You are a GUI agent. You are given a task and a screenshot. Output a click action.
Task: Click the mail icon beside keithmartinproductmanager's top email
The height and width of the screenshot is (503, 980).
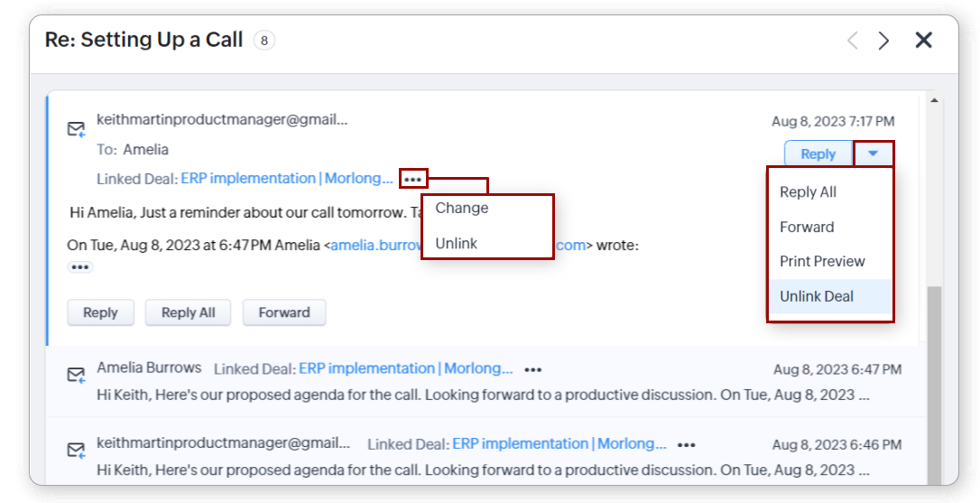pyautogui.click(x=77, y=130)
